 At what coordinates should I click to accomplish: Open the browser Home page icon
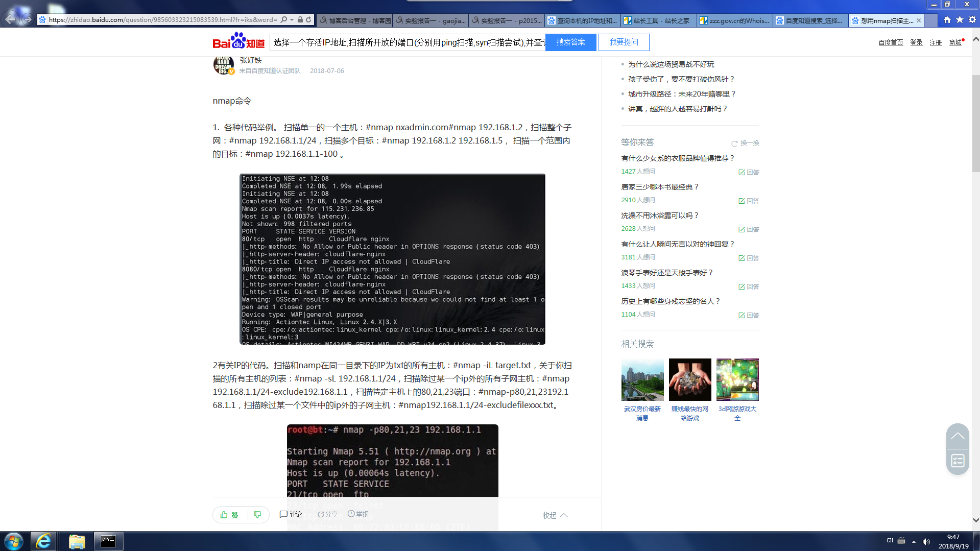coord(947,20)
